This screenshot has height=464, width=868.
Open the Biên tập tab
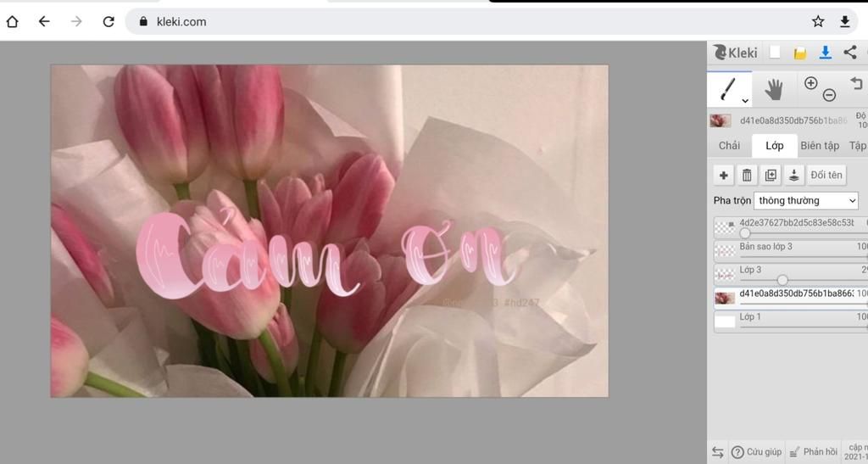point(820,146)
